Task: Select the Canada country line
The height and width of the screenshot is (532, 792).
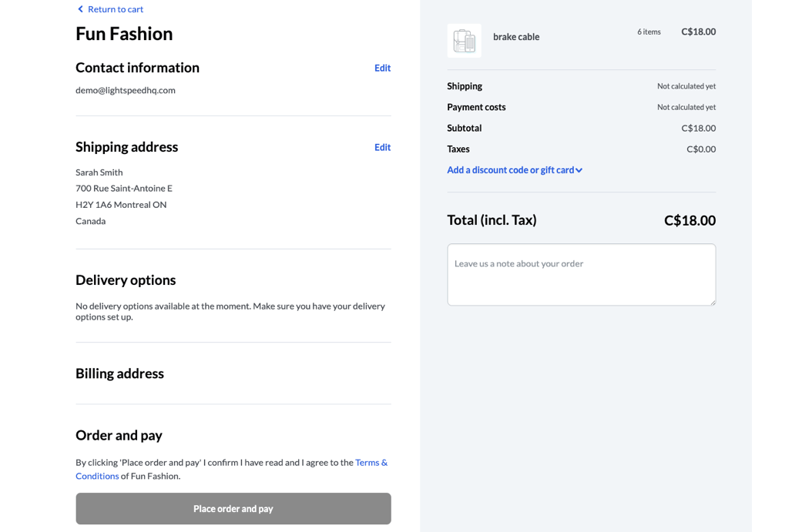Action: pos(90,221)
